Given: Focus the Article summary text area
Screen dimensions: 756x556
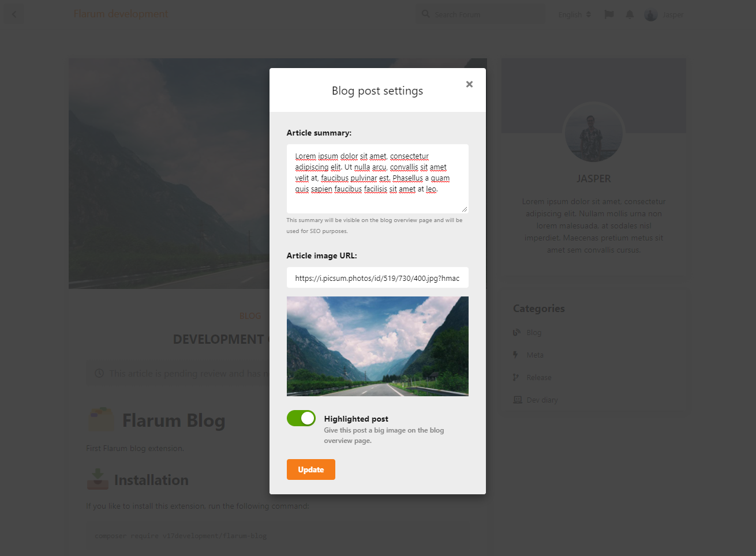Looking at the screenshot, I should (x=377, y=178).
